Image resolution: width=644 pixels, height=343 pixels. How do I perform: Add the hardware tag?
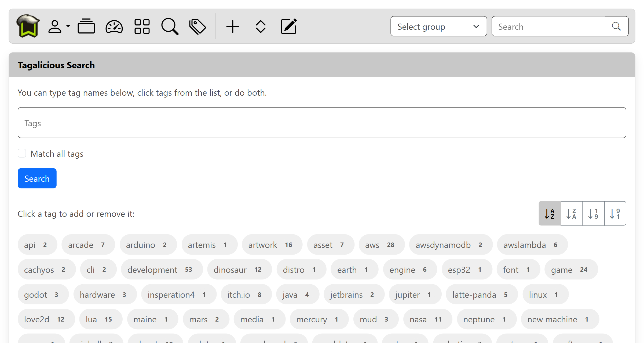point(105,294)
